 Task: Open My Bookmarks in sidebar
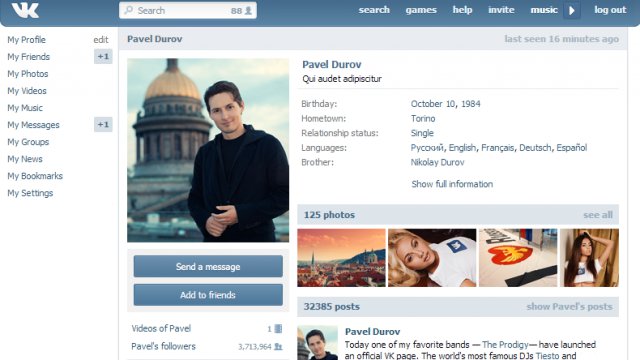click(x=35, y=176)
